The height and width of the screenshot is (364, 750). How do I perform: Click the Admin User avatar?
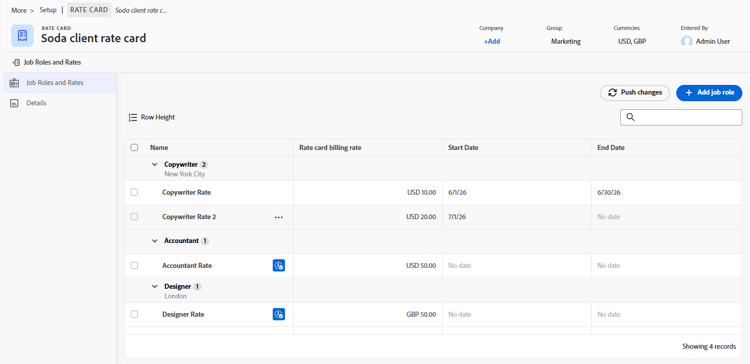point(687,41)
